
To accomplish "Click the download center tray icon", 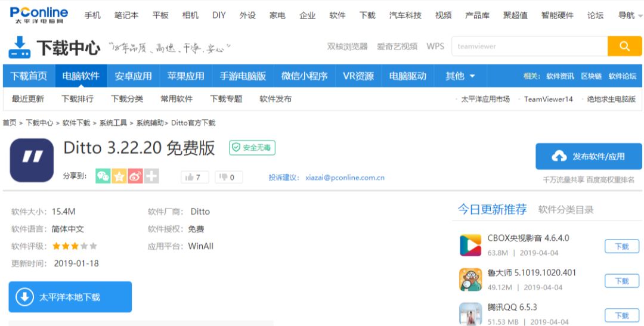I will pos(19,48).
